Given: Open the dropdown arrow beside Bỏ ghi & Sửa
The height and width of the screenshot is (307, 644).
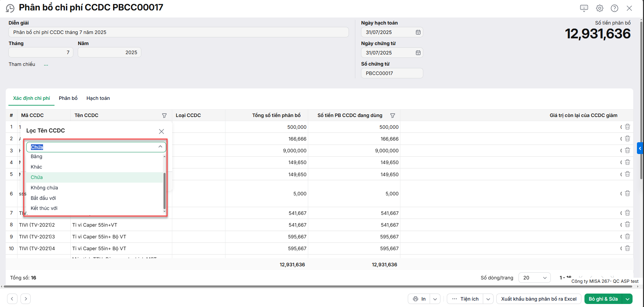Looking at the screenshot, I should tap(628, 299).
